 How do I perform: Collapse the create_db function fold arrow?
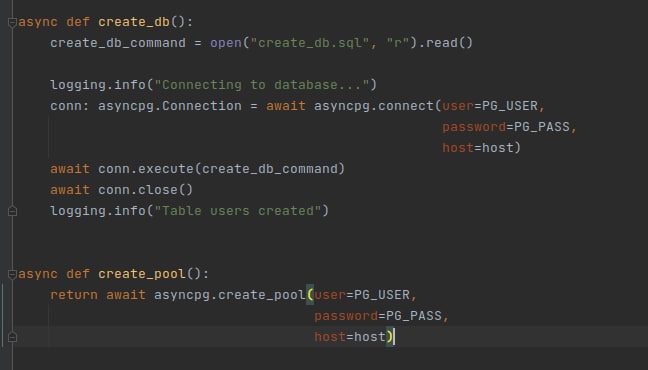[12, 22]
